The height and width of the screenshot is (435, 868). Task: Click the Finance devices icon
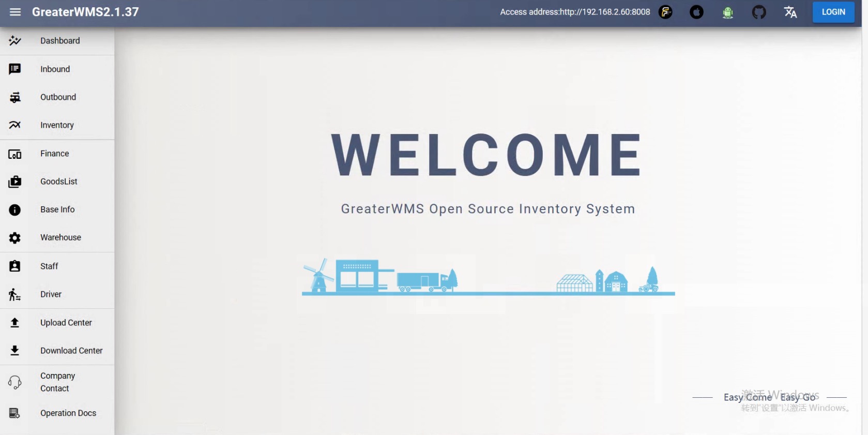15,154
